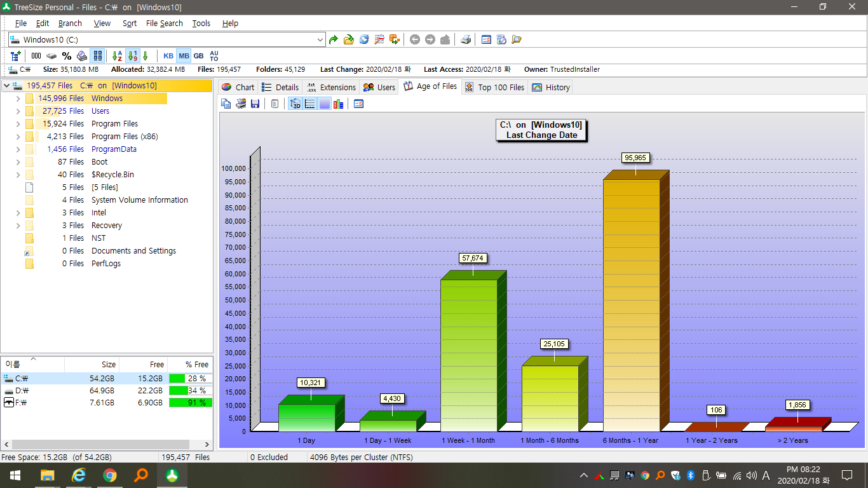Open the File menu
The image size is (868, 488).
click(x=21, y=23)
